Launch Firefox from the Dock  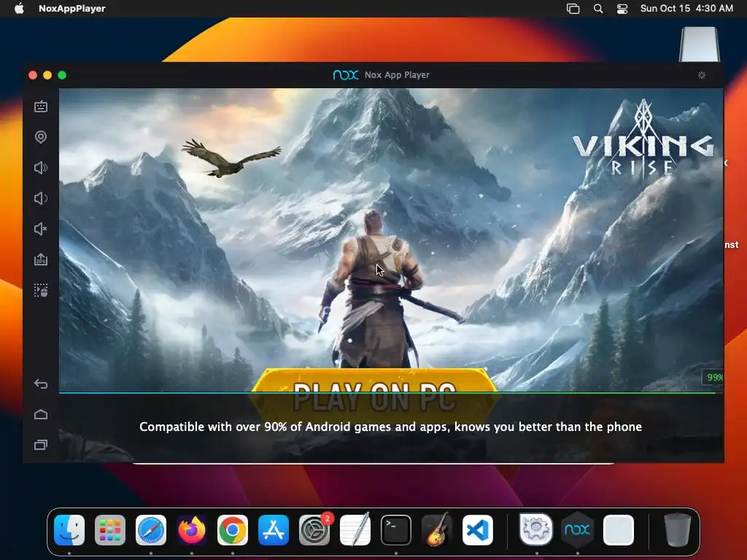(192, 529)
